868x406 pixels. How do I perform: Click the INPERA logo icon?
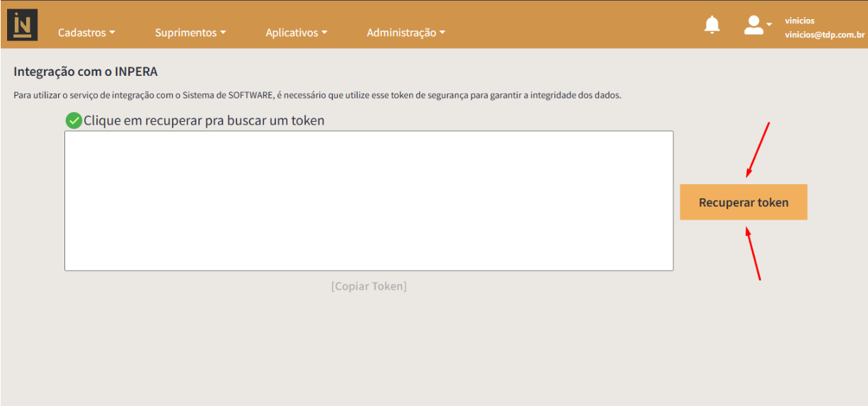pyautogui.click(x=23, y=25)
